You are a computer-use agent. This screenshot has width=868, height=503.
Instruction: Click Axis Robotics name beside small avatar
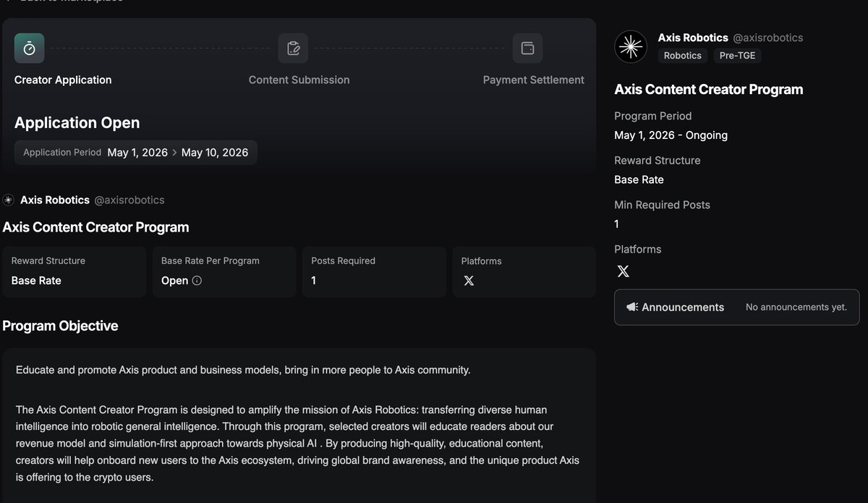point(55,200)
